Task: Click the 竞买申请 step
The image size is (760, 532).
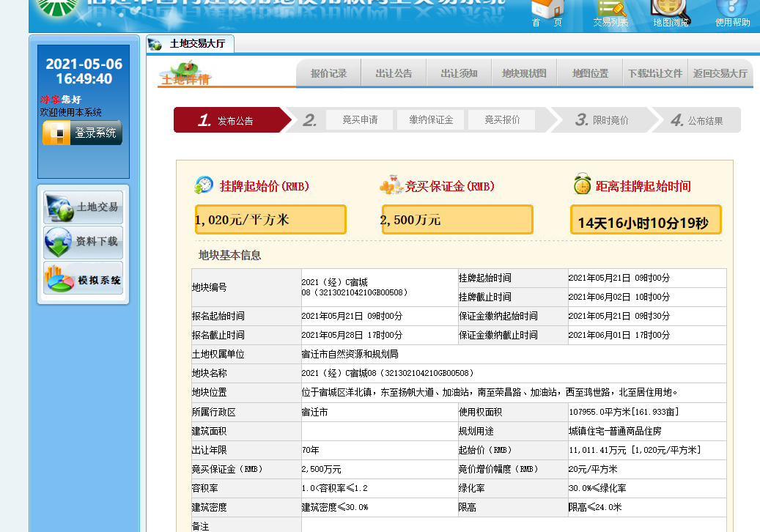Action: click(x=360, y=119)
